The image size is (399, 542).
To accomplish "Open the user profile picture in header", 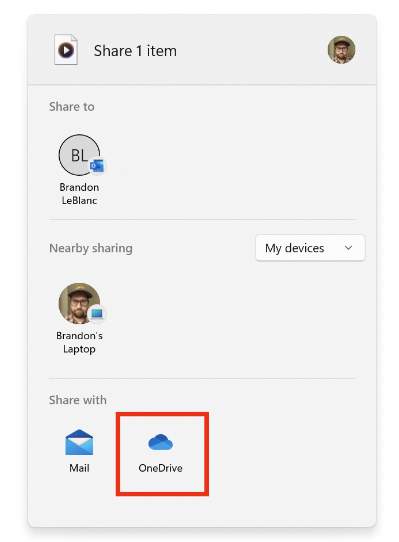I will click(341, 50).
